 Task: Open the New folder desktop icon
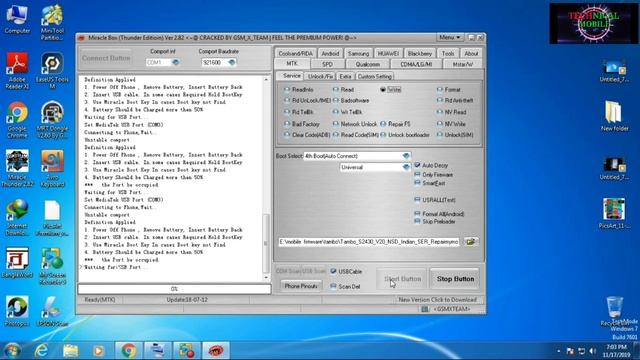point(614,116)
